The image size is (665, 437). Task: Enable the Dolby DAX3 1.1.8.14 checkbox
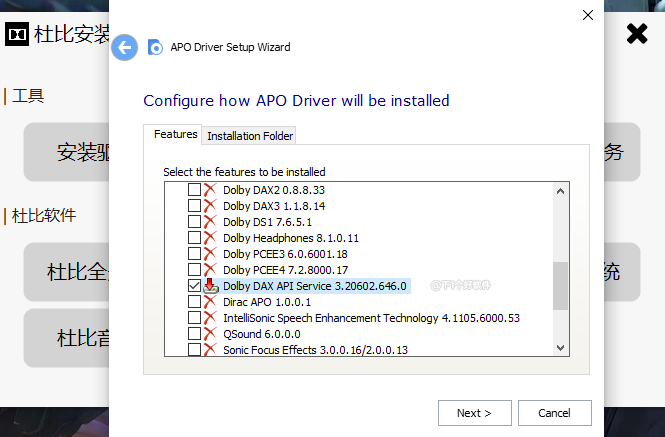[194, 206]
